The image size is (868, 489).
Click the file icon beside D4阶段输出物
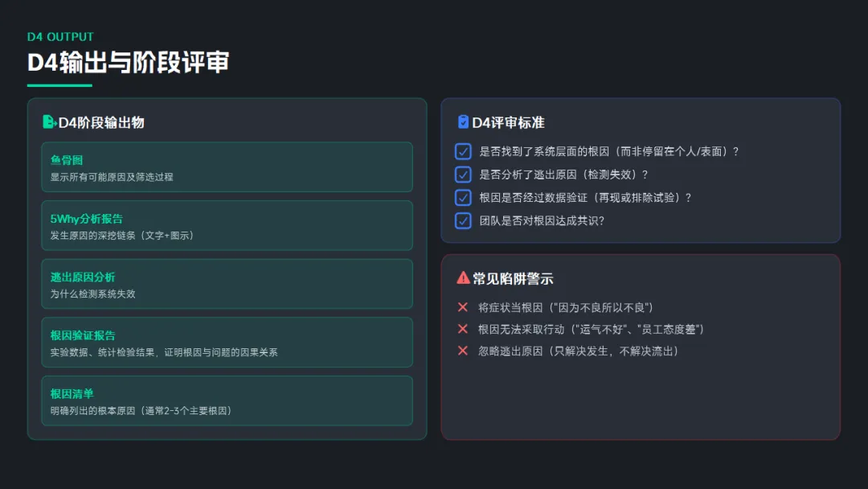tap(49, 122)
